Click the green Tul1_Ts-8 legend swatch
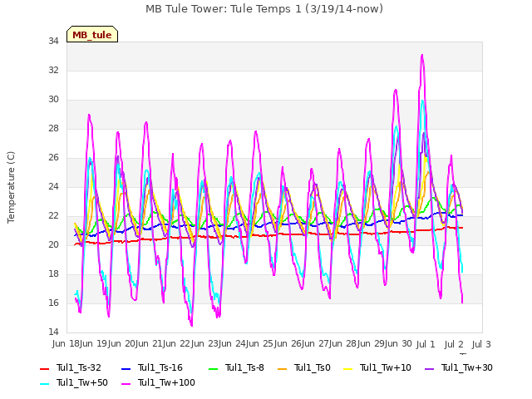The width and height of the screenshot is (532, 399). pos(213,369)
